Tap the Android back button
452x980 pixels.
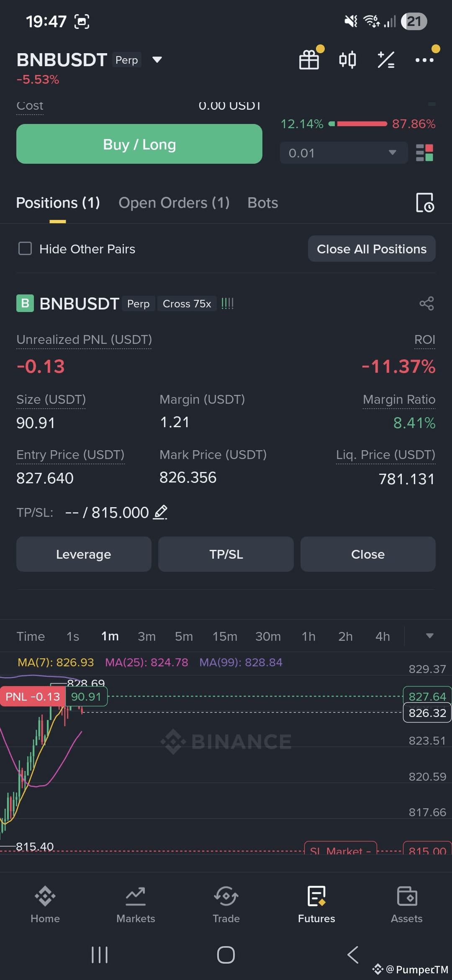tap(353, 955)
